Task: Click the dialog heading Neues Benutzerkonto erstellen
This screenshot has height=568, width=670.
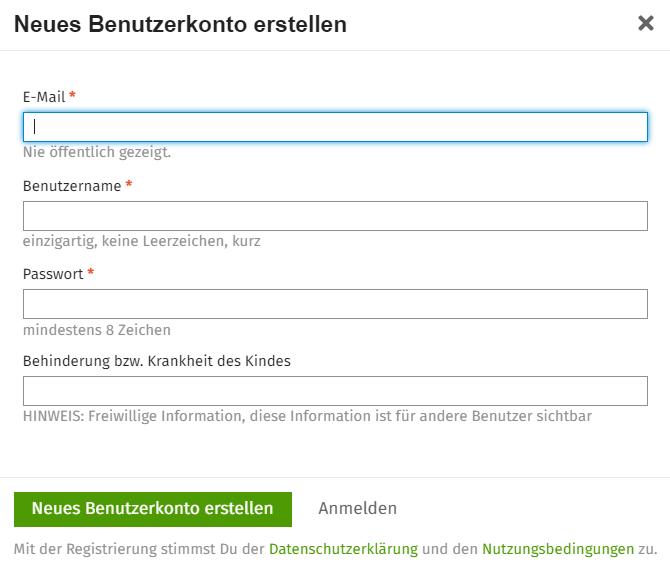Action: [180, 24]
